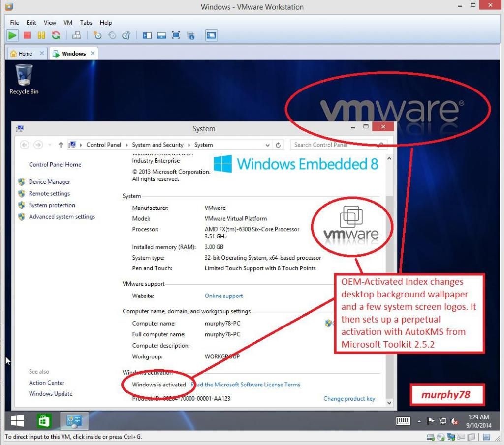The image size is (504, 445).
Task: Click the scroll up arrow in System window
Action: (389, 158)
